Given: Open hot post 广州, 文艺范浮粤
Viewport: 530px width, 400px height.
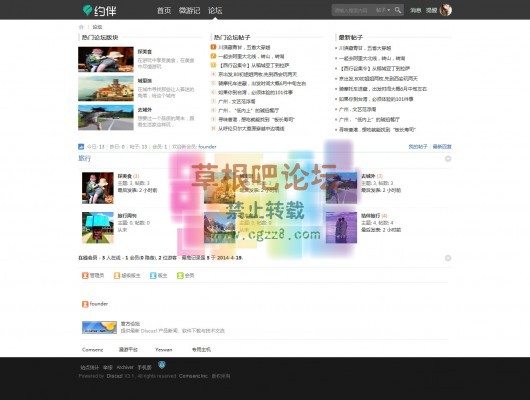Looking at the screenshot, I should click(x=237, y=101).
